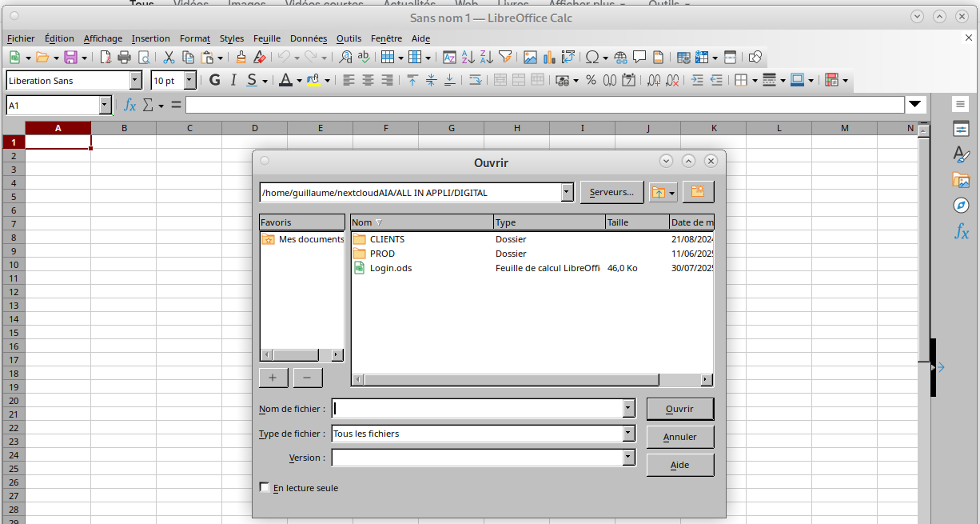The width and height of the screenshot is (980, 524).
Task: Expand the font name dropdown Liberation Sans
Action: click(136, 80)
